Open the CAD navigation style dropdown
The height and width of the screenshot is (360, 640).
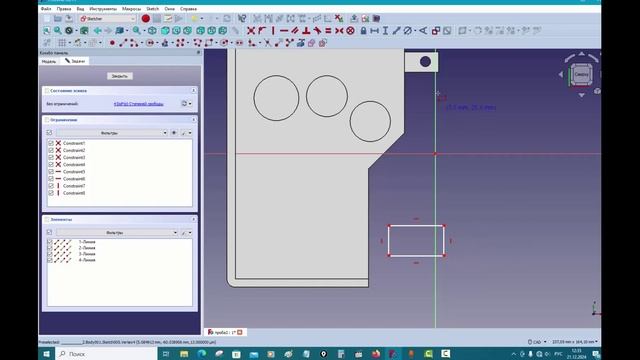pyautogui.click(x=537, y=342)
